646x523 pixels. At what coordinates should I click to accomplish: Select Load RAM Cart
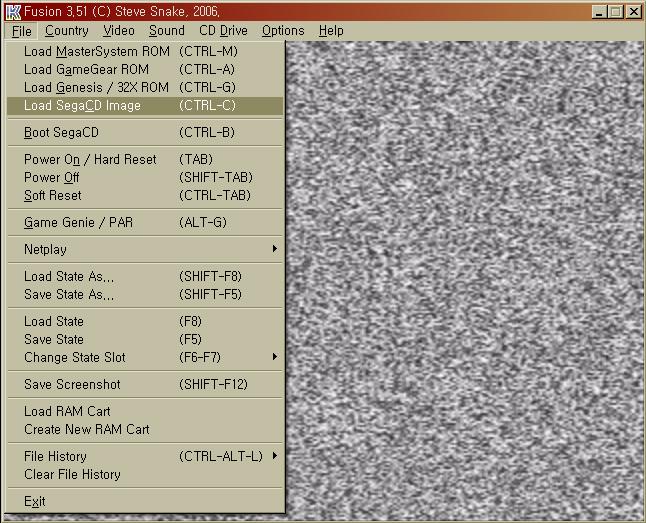(145, 411)
